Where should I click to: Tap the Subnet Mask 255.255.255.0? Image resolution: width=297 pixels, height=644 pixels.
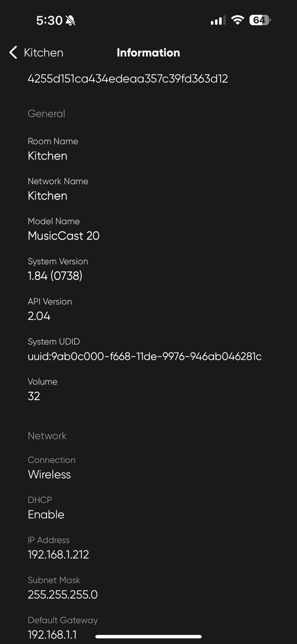pyautogui.click(x=63, y=594)
